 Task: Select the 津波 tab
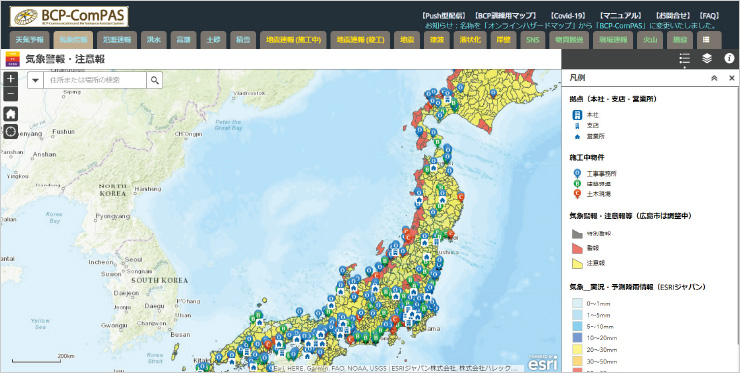(x=437, y=40)
